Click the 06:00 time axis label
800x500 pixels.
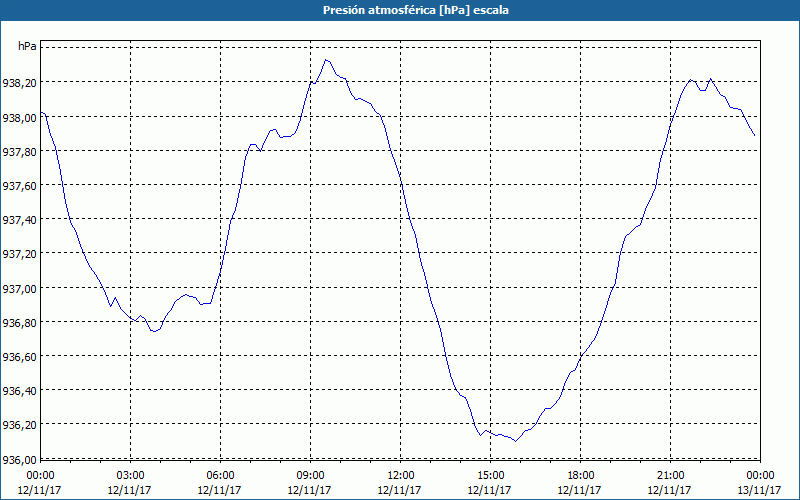click(x=220, y=475)
